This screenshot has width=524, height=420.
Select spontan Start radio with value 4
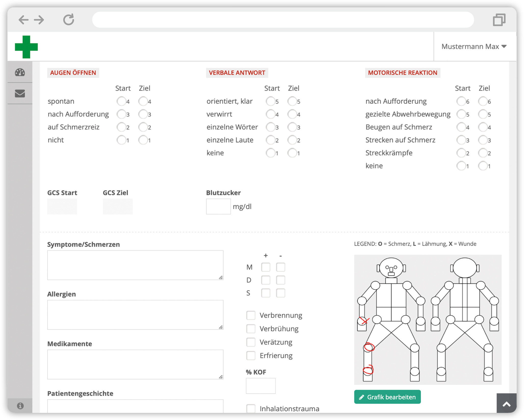[x=121, y=101]
